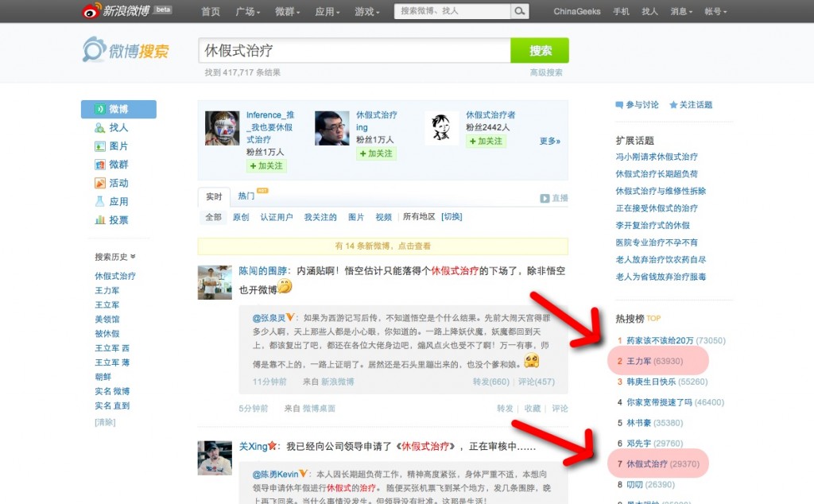Click the magnifier icon in top search box
Screen dimensions: 814x504
(520, 11)
